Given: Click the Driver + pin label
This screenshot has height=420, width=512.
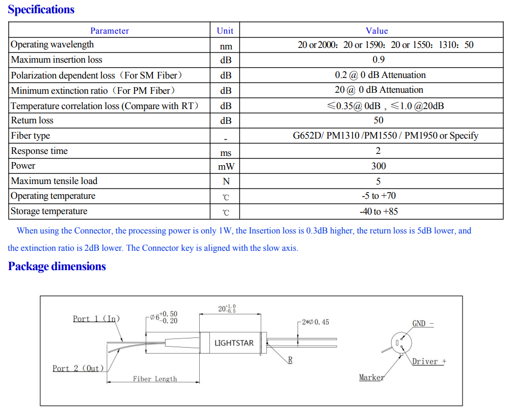Looking at the screenshot, I should (429, 361).
